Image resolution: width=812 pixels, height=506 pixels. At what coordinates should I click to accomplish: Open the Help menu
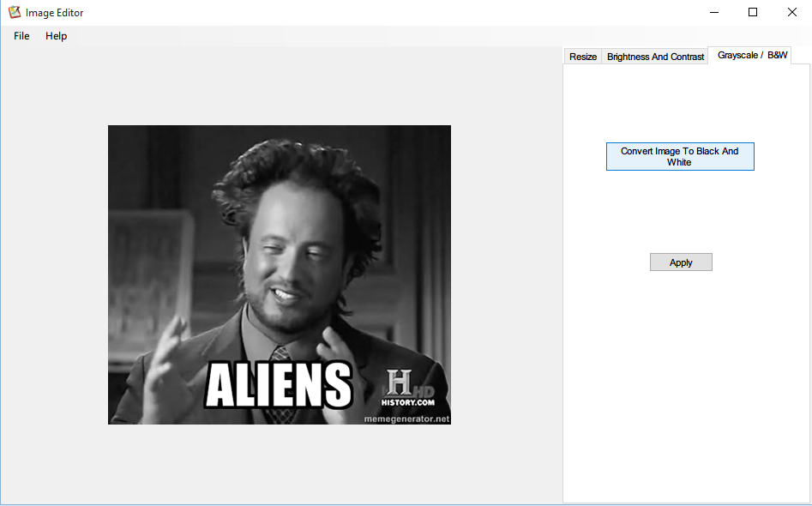[x=56, y=36]
